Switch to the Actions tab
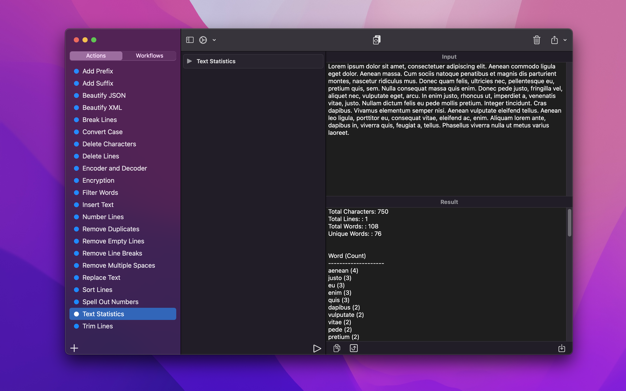This screenshot has width=626, height=391. [96, 56]
